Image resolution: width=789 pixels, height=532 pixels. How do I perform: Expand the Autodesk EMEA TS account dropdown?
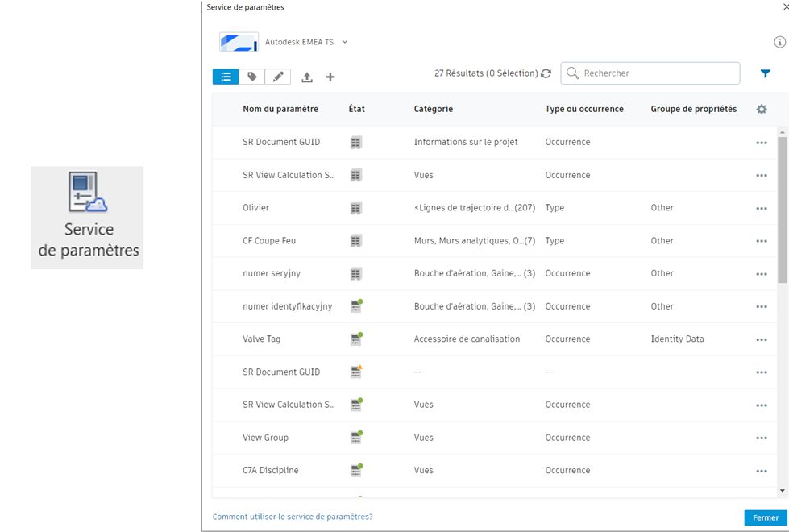(x=345, y=42)
